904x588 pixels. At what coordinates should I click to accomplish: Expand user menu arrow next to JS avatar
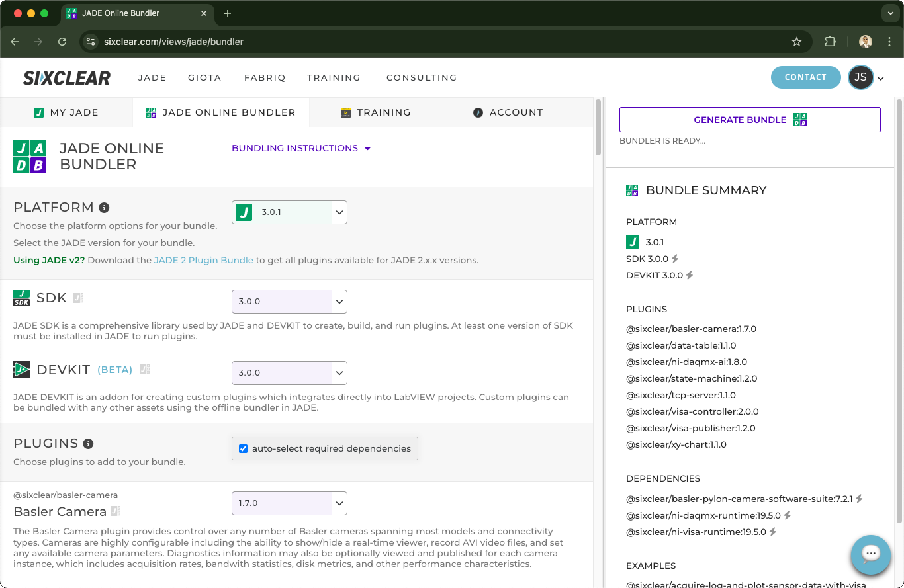881,79
